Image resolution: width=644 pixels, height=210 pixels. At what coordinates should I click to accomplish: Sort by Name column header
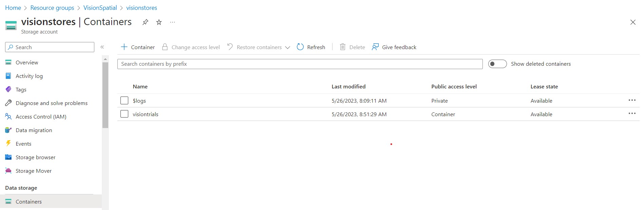140,87
